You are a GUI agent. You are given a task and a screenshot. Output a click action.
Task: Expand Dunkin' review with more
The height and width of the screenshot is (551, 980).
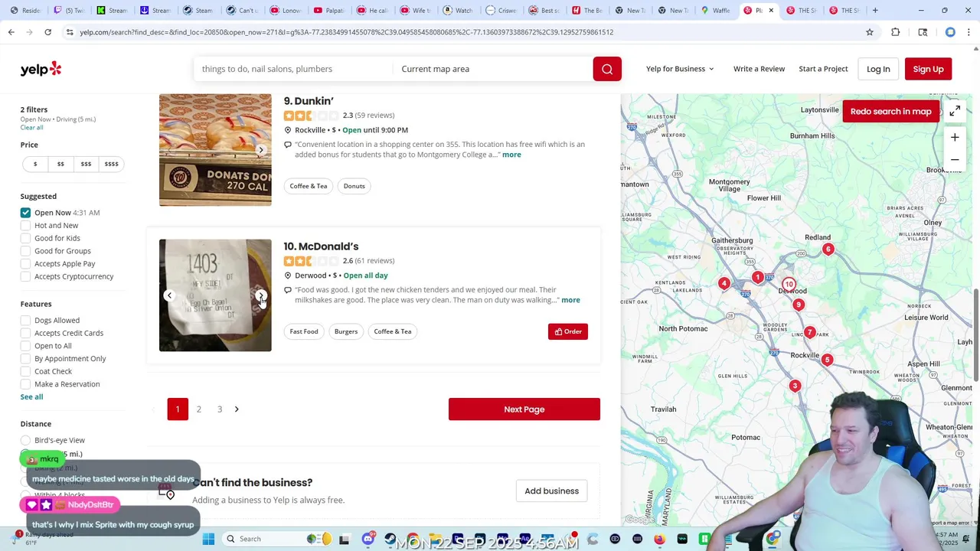pyautogui.click(x=511, y=155)
